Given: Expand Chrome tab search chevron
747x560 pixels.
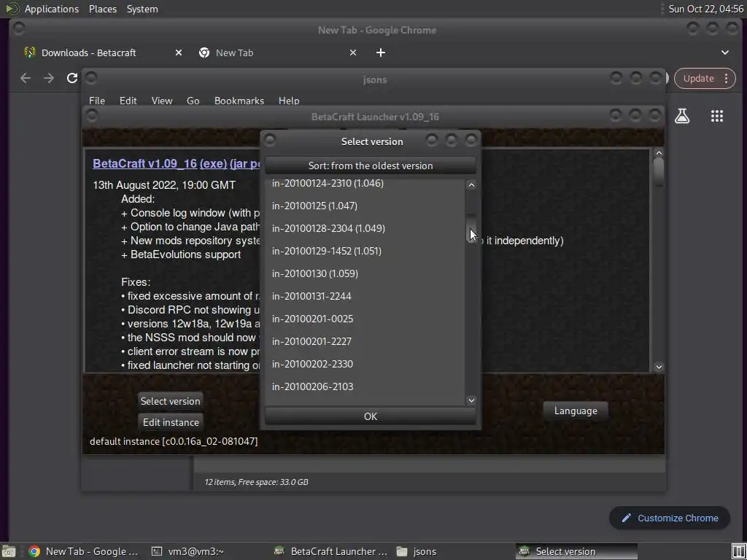Looking at the screenshot, I should (x=724, y=52).
